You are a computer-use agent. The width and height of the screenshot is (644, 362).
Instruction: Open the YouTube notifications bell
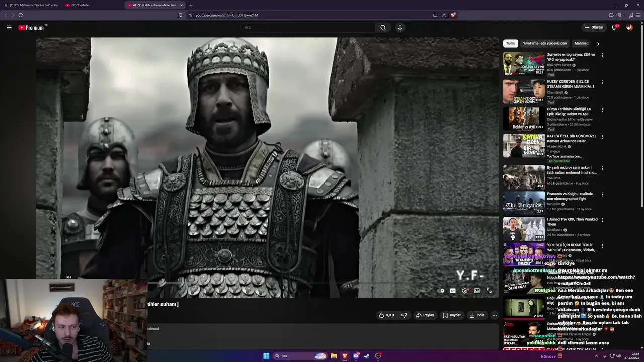point(614,27)
